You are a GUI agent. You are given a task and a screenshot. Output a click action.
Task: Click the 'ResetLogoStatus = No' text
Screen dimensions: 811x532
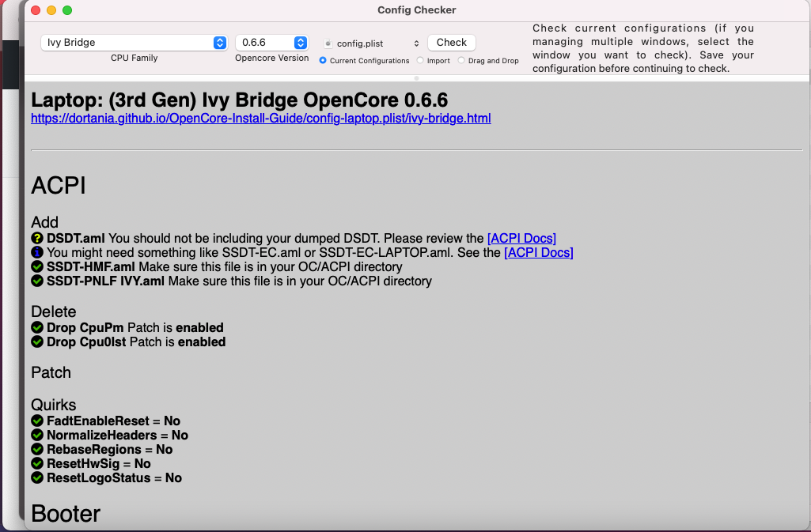(114, 477)
